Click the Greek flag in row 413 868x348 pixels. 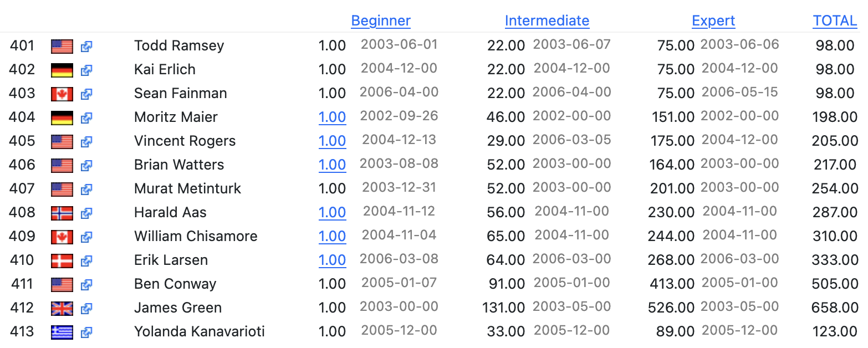coord(62,332)
